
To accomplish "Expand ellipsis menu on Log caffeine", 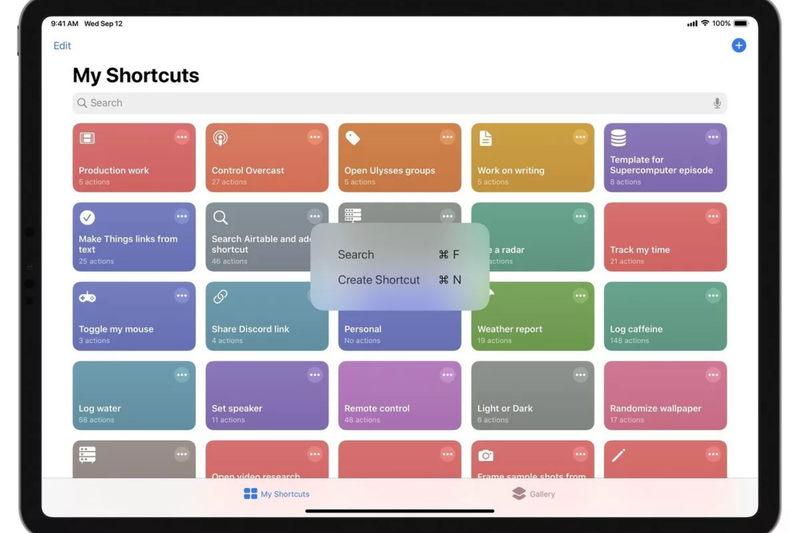I will (x=713, y=295).
